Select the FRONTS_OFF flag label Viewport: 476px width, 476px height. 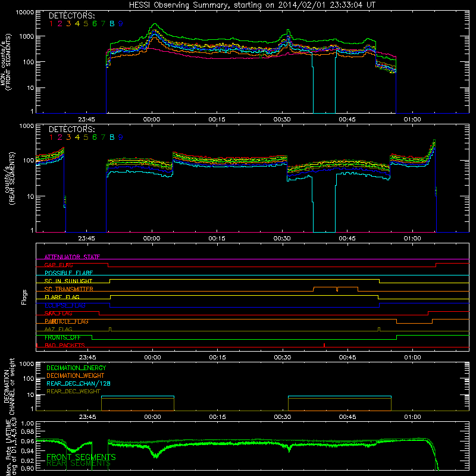tap(62, 337)
